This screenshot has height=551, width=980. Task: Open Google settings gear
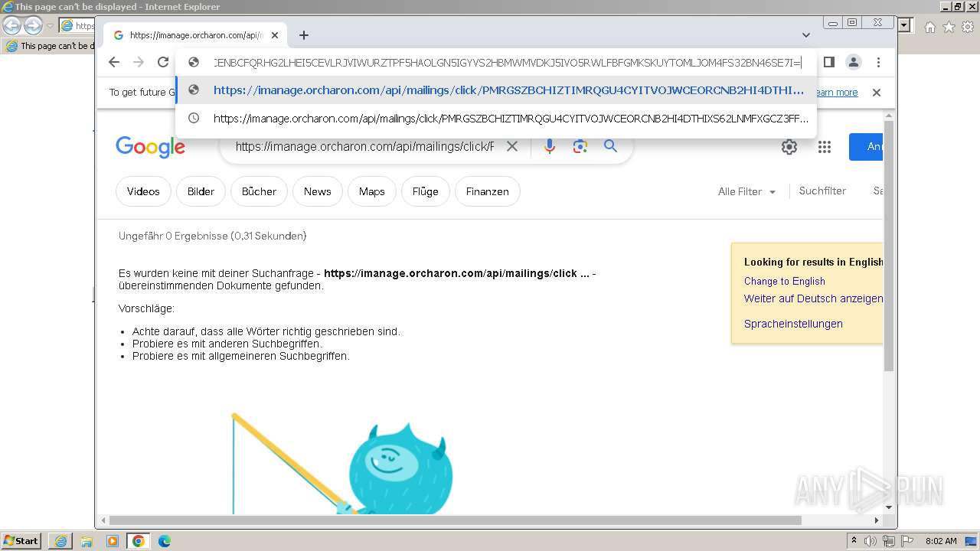[x=789, y=147]
